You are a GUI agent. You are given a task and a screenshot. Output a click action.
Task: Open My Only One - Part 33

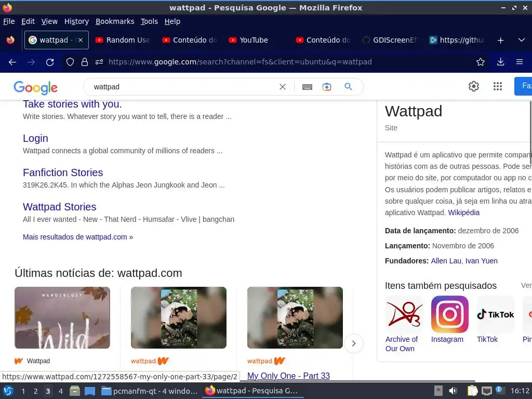pyautogui.click(x=288, y=376)
